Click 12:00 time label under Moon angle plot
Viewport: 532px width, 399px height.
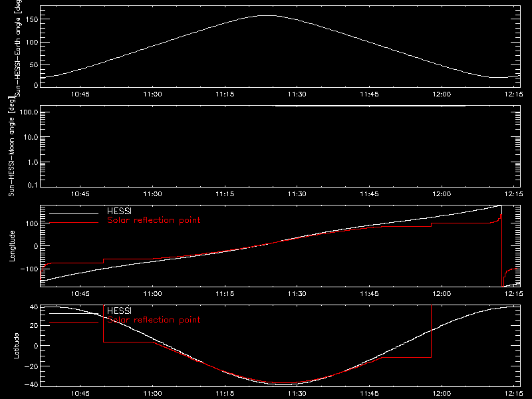pos(442,194)
